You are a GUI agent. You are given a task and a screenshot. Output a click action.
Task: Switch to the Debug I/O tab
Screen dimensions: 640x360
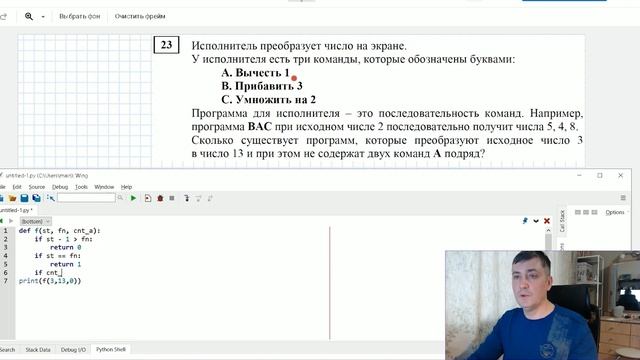(x=73, y=350)
